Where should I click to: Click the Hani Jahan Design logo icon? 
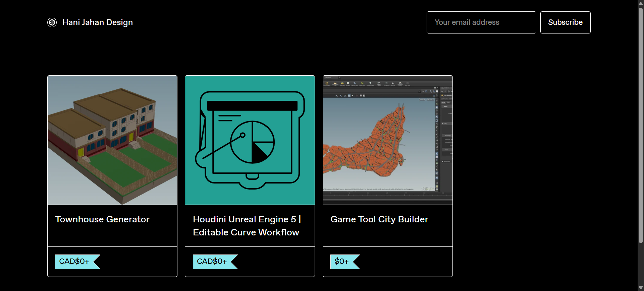pyautogui.click(x=52, y=22)
